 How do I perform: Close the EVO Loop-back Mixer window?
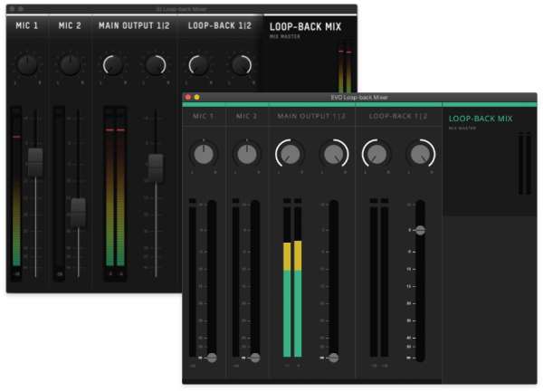tap(188, 97)
